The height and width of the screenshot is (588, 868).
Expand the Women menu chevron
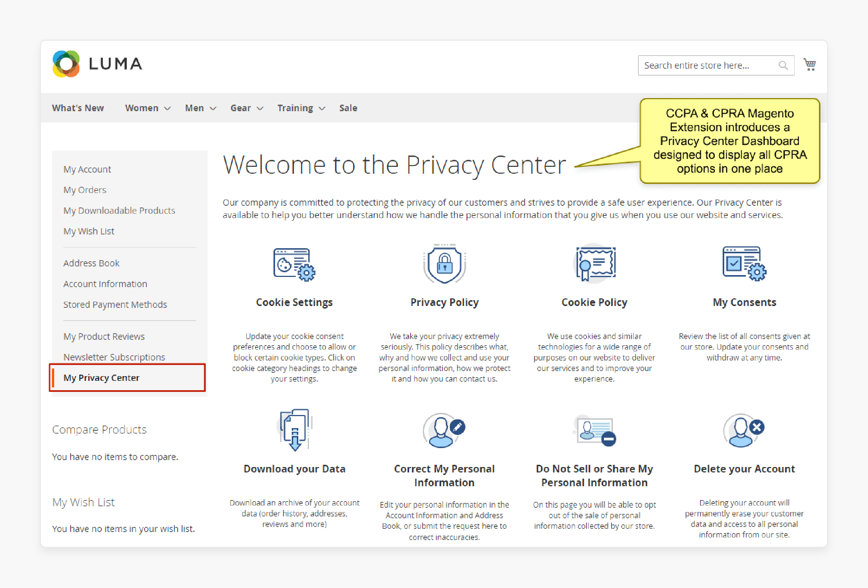point(168,109)
